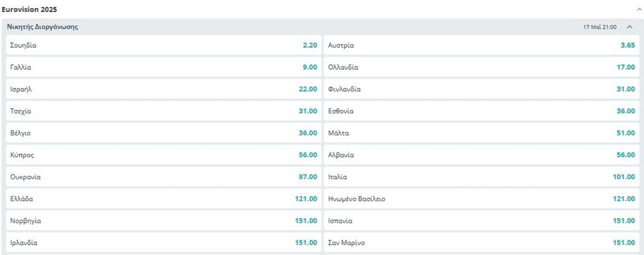Screen dimensions: 644x255
Task: Choose Νορβηγία at 151.00
Action: (164, 221)
